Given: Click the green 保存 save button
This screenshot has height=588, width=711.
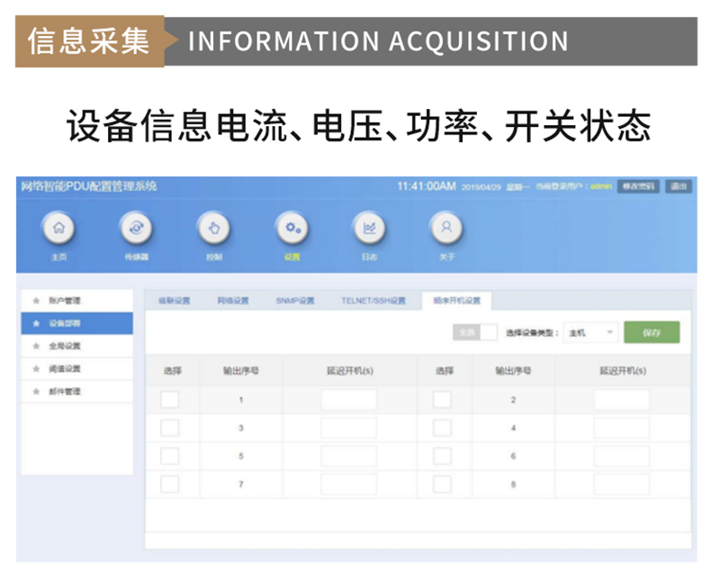Looking at the screenshot, I should click(x=652, y=332).
